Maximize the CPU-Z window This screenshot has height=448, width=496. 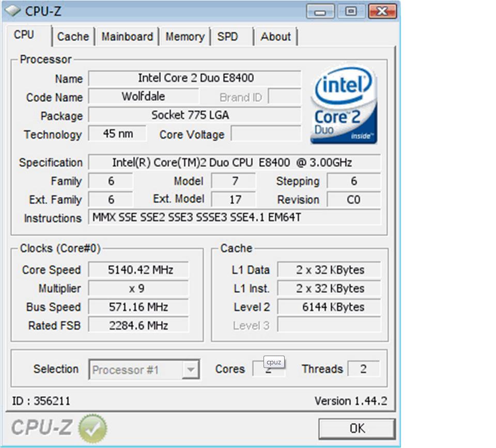click(x=351, y=12)
